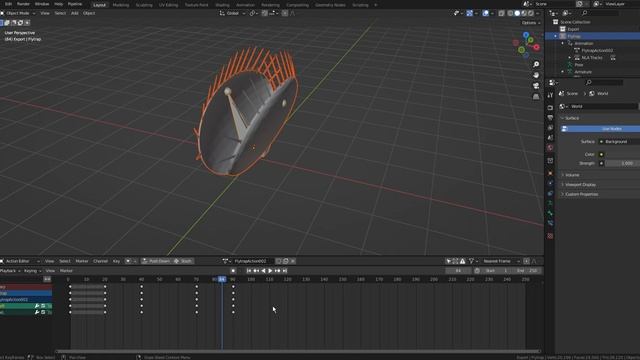Open the Render menu
640x360 pixels.
(x=23, y=4)
